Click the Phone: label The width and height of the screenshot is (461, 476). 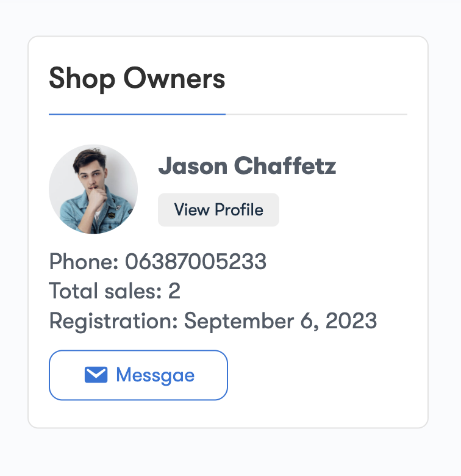point(84,262)
